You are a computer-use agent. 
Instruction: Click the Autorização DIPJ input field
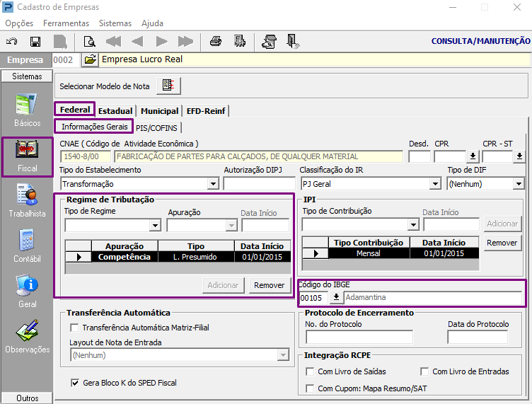[x=260, y=184]
